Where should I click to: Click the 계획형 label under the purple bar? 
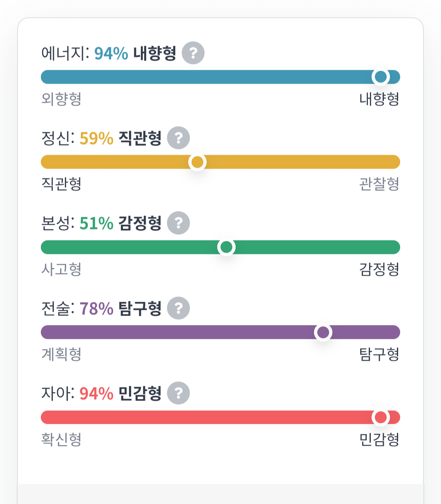[x=61, y=354]
